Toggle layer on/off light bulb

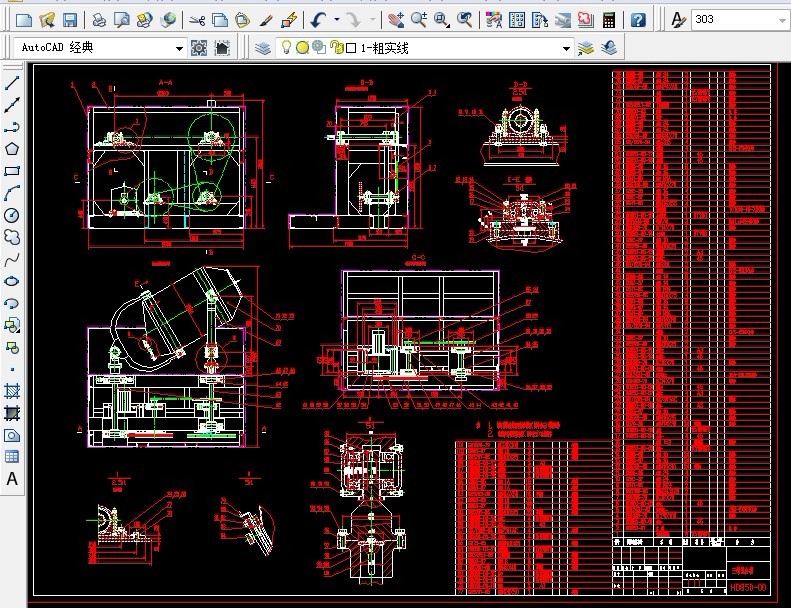pos(286,47)
